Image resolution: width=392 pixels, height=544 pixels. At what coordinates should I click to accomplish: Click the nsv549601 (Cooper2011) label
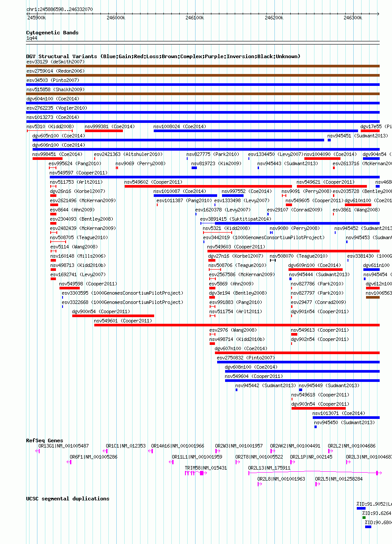pyautogui.click(x=123, y=321)
